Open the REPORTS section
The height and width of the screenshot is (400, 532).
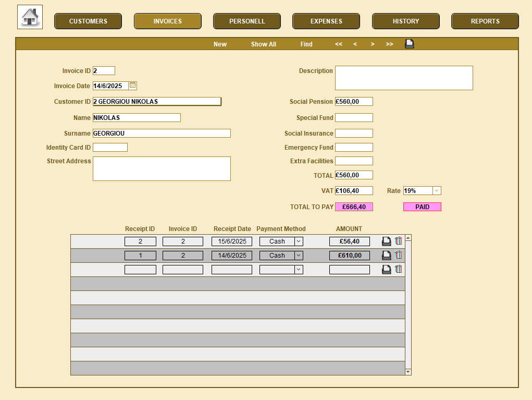click(x=485, y=21)
